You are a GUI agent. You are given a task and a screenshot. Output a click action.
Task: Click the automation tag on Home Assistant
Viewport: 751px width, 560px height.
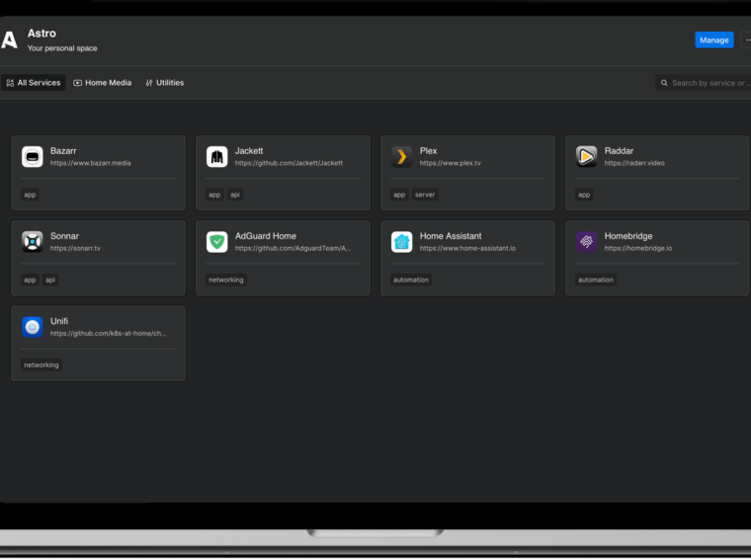[x=410, y=280]
